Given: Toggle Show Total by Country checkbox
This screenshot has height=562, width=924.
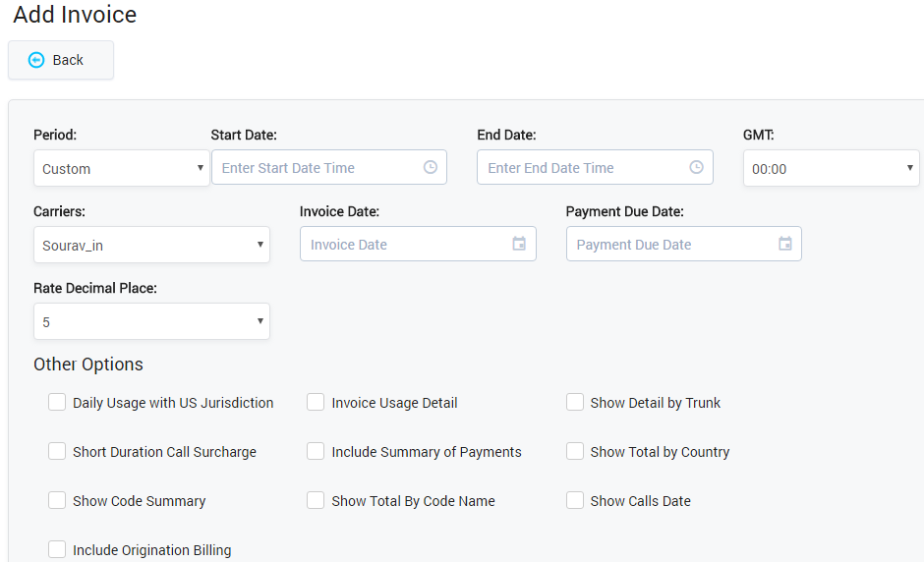Looking at the screenshot, I should pos(575,451).
